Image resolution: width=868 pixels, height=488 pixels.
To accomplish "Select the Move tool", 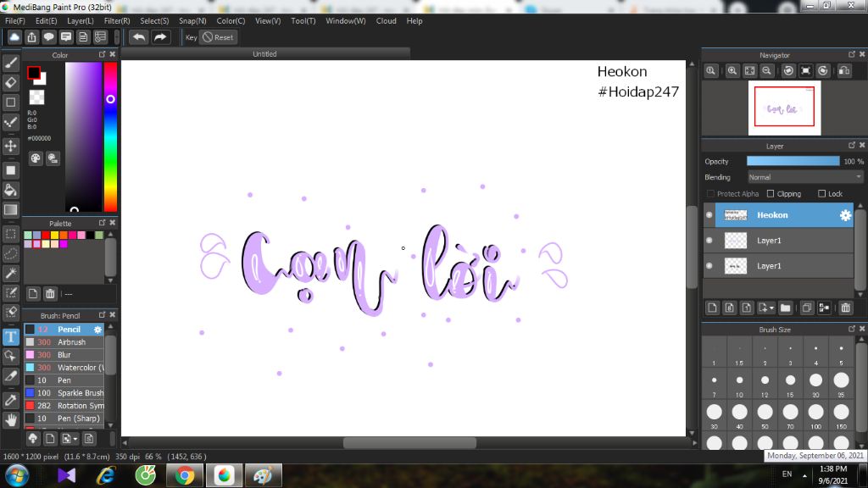I will (x=10, y=146).
